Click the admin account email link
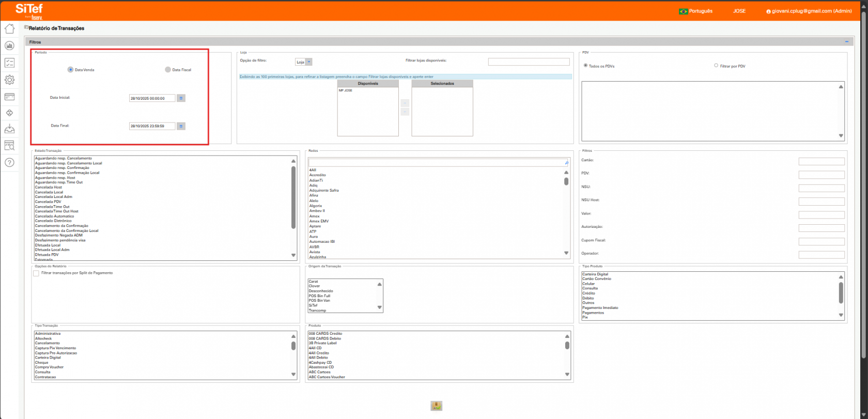The height and width of the screenshot is (419, 868). [811, 11]
